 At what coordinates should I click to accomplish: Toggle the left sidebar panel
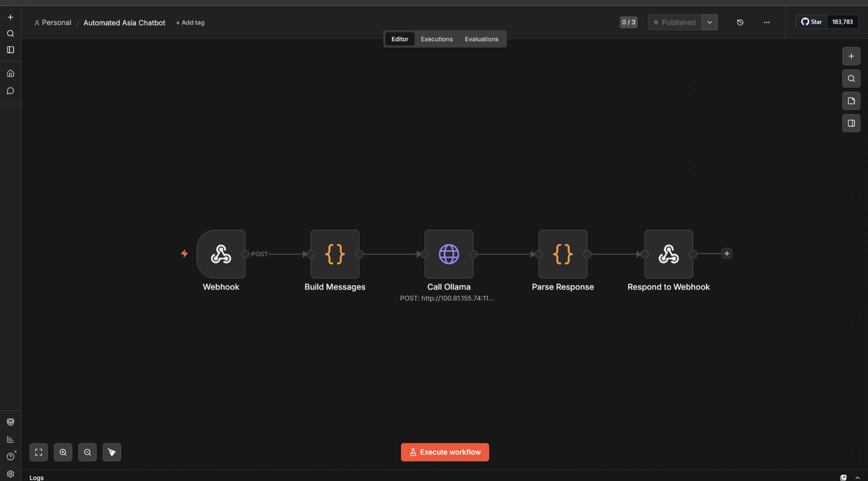[10, 50]
